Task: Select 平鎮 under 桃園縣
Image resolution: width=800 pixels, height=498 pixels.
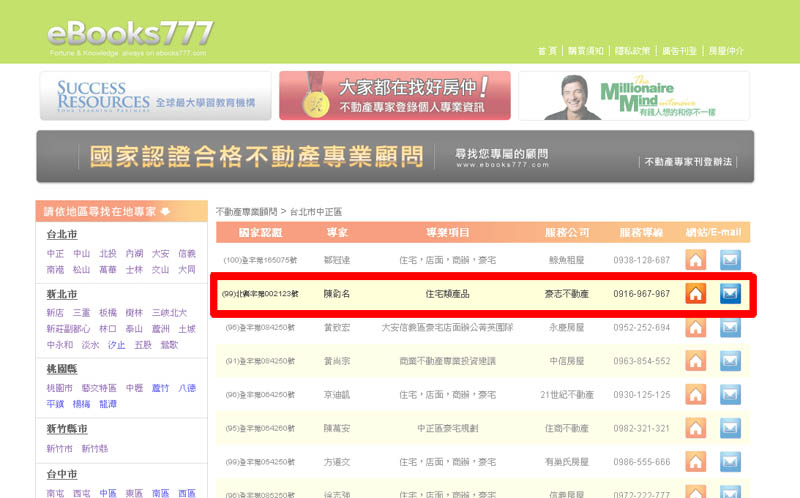Action: click(55, 404)
